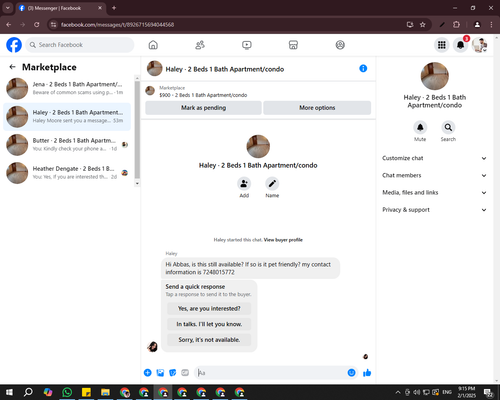
Task: Open the Haley apartment conversation
Action: [67, 117]
